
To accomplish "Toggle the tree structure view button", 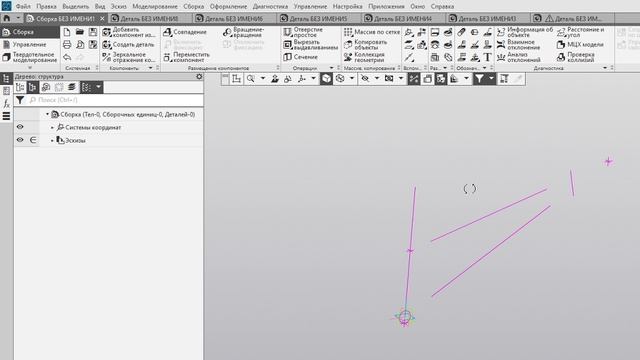I will pyautogui.click(x=33, y=87).
